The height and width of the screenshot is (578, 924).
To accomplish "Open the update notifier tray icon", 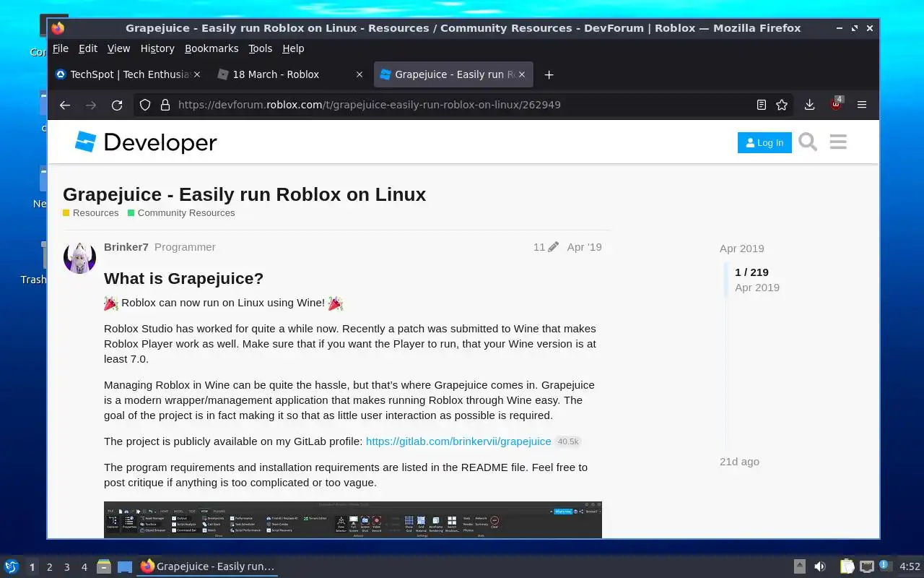I will click(886, 566).
